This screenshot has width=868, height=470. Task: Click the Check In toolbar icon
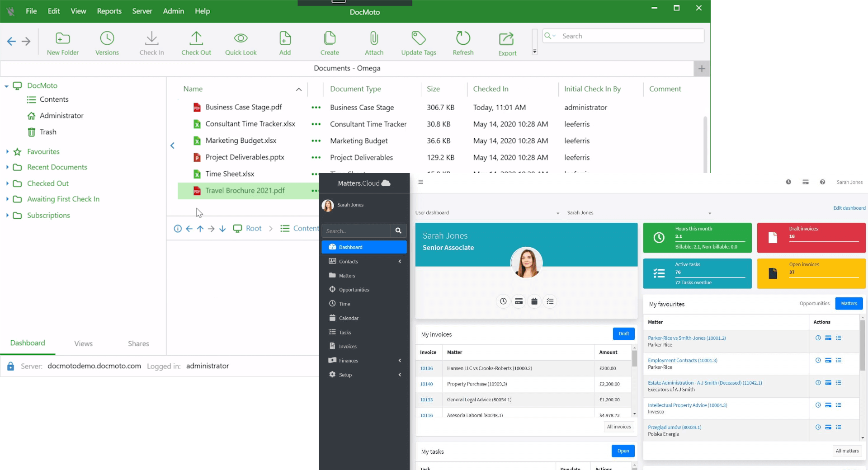coord(151,43)
